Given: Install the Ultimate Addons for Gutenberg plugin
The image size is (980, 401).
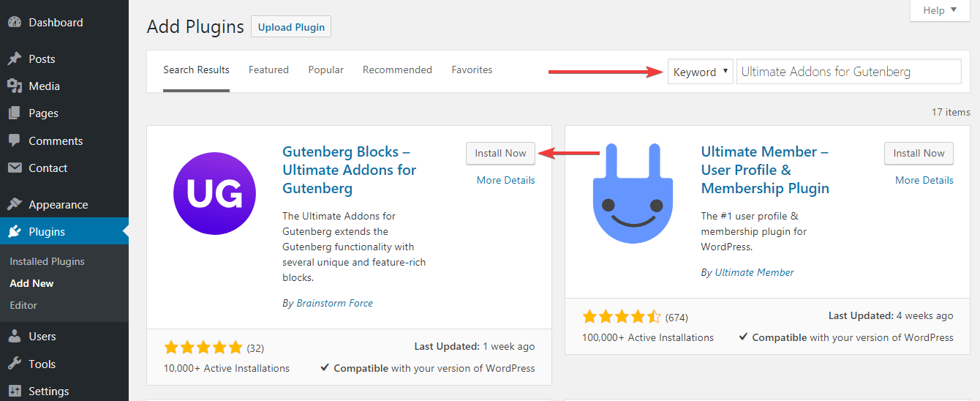Looking at the screenshot, I should [500, 153].
